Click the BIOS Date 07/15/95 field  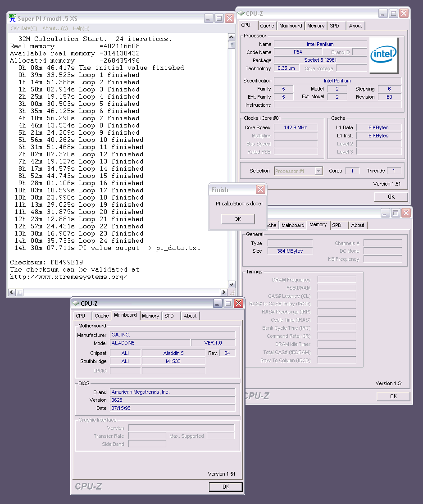[173, 408]
